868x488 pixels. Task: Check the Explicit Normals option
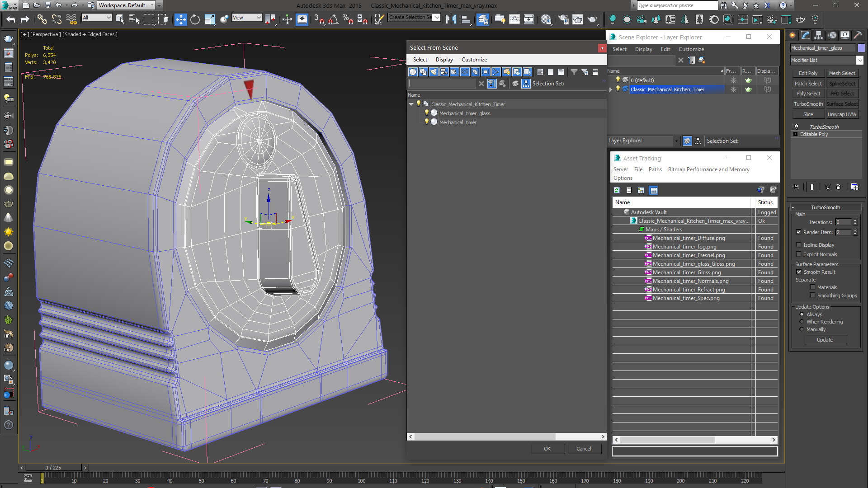pos(798,254)
